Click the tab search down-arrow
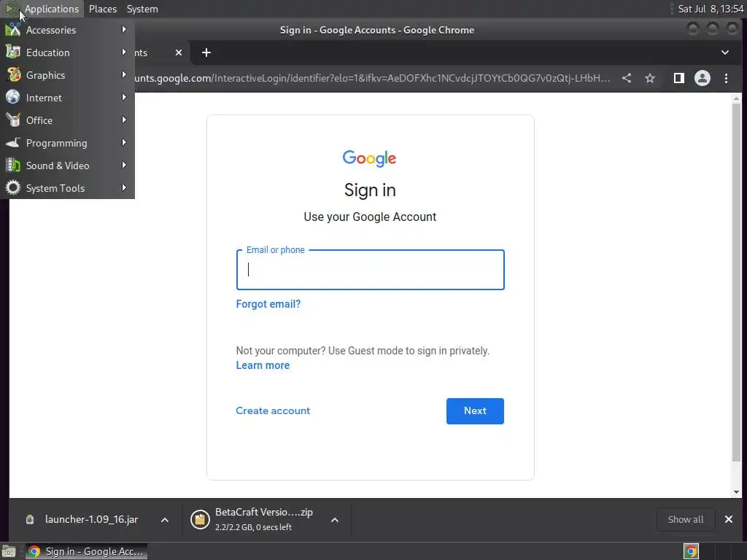The height and width of the screenshot is (560, 747). click(x=724, y=52)
